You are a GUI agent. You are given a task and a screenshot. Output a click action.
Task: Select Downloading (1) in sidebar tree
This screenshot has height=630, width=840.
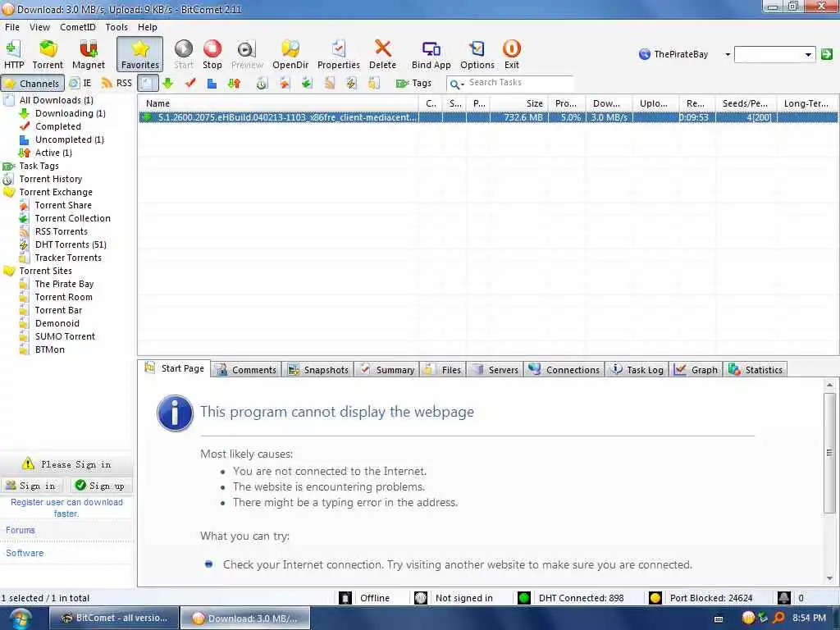(71, 113)
